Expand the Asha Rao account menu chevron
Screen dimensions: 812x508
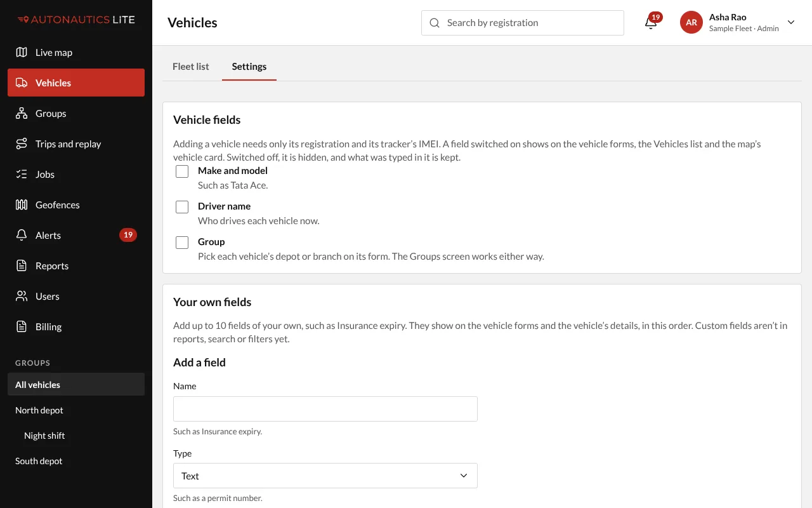point(791,22)
